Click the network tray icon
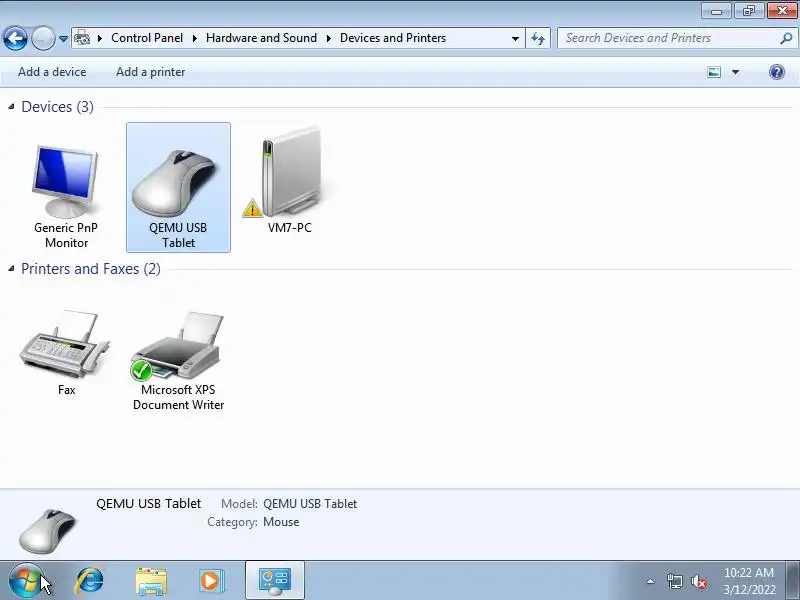Image resolution: width=800 pixels, height=600 pixels. [x=674, y=581]
